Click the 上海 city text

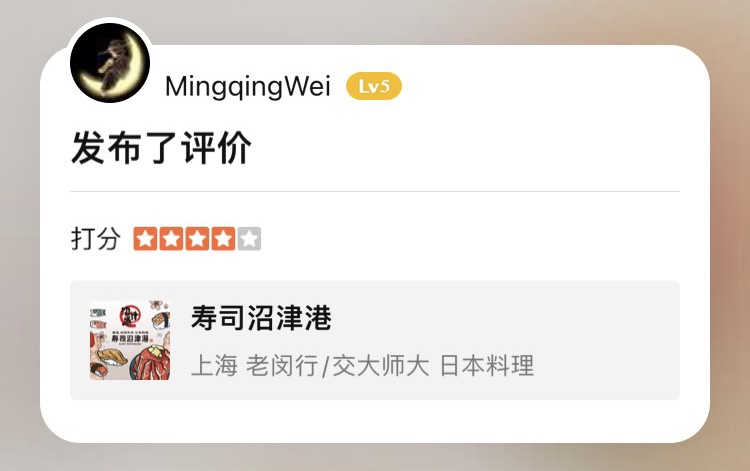[x=214, y=366]
